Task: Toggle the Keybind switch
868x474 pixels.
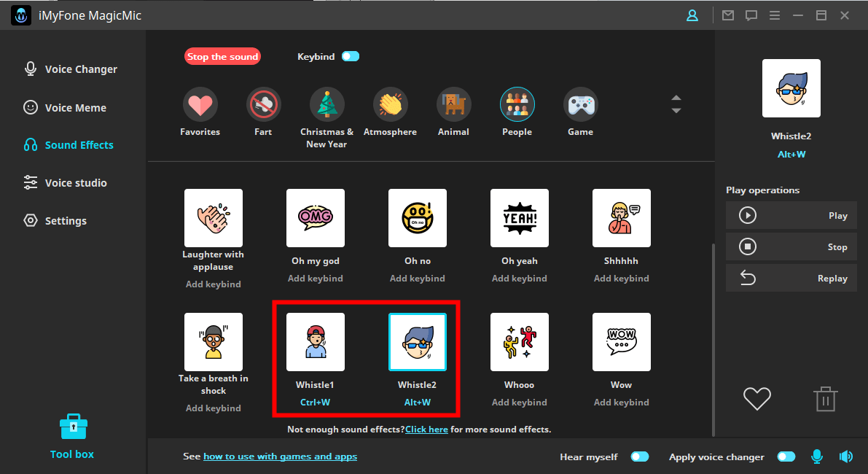Action: pos(351,56)
